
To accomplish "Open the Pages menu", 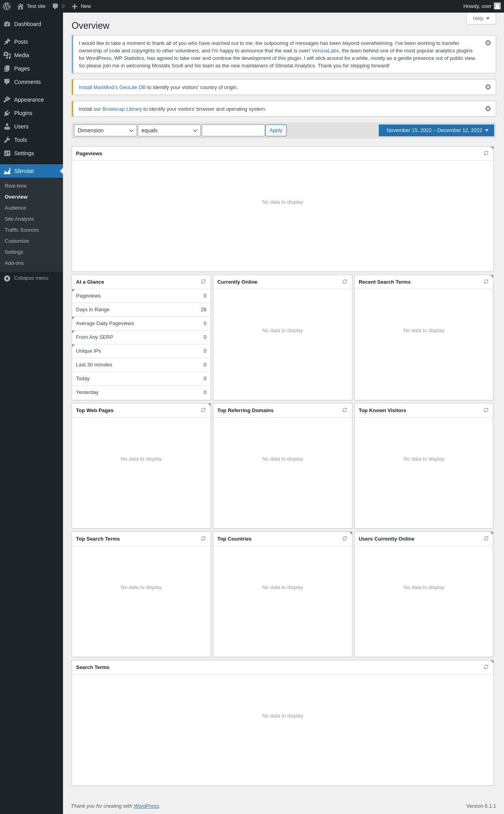I will pos(31,69).
